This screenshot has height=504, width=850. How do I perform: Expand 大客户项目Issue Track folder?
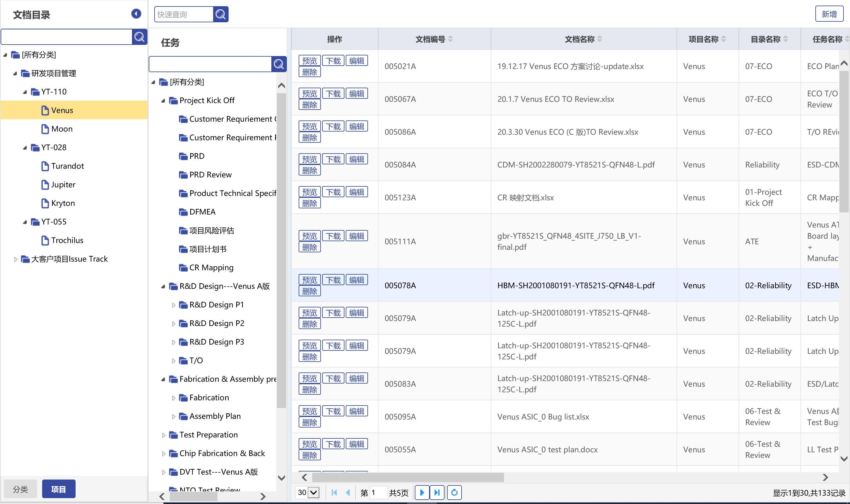[x=15, y=259]
